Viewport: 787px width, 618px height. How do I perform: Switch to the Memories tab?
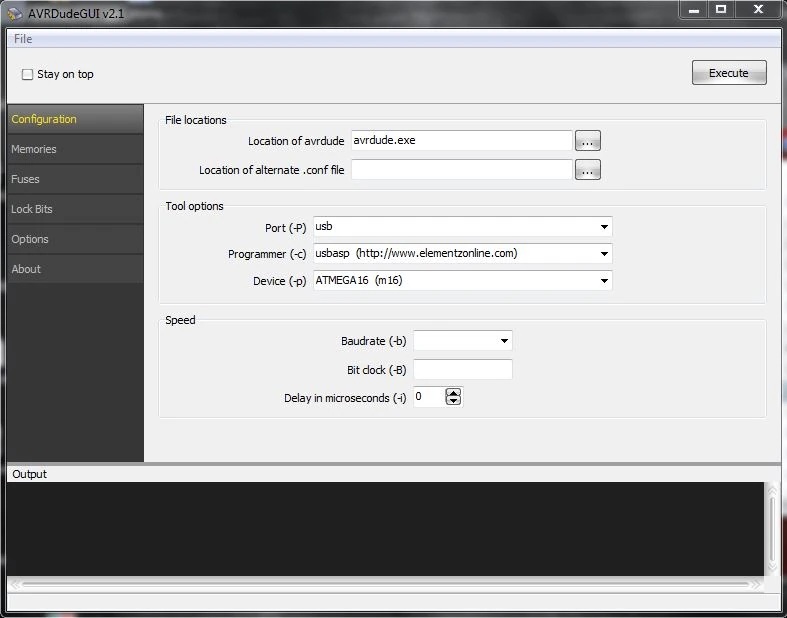[75, 149]
